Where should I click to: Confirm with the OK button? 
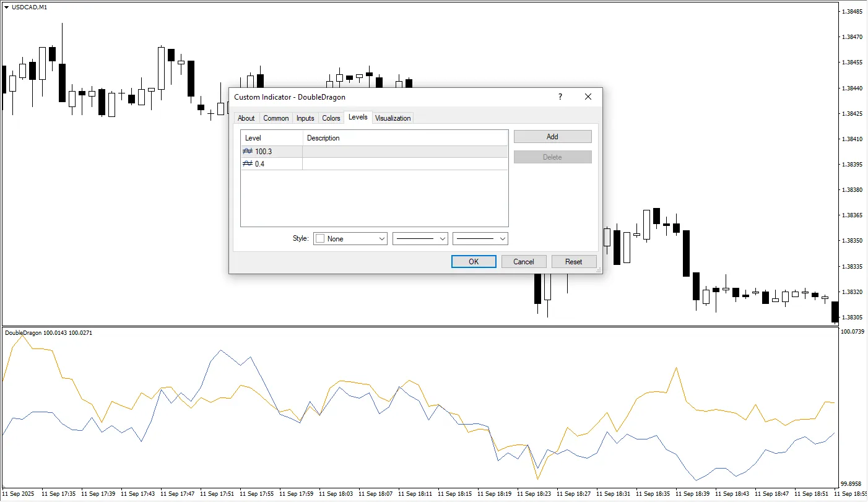tap(474, 262)
